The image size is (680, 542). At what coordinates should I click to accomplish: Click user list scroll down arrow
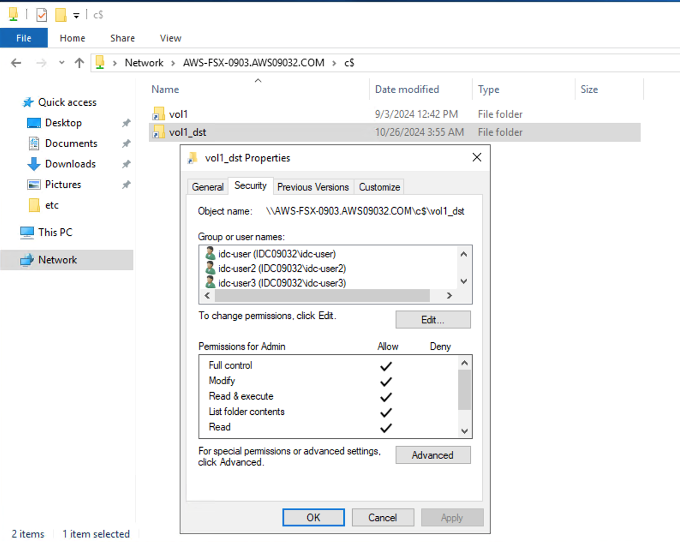464,281
